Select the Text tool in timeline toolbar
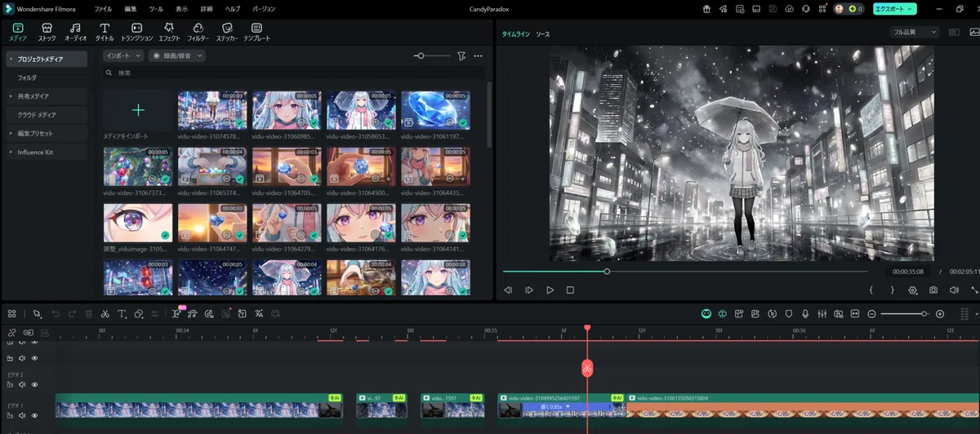The width and height of the screenshot is (980, 434). point(122,313)
